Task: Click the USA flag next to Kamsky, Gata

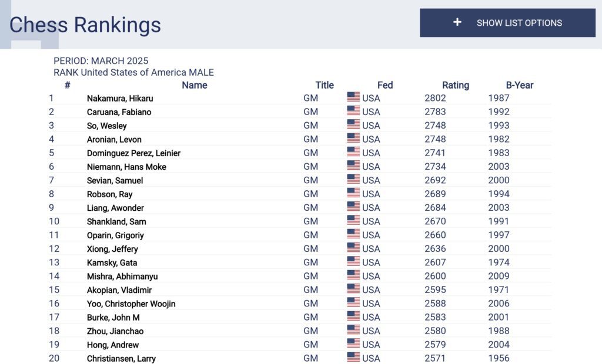Action: point(353,261)
